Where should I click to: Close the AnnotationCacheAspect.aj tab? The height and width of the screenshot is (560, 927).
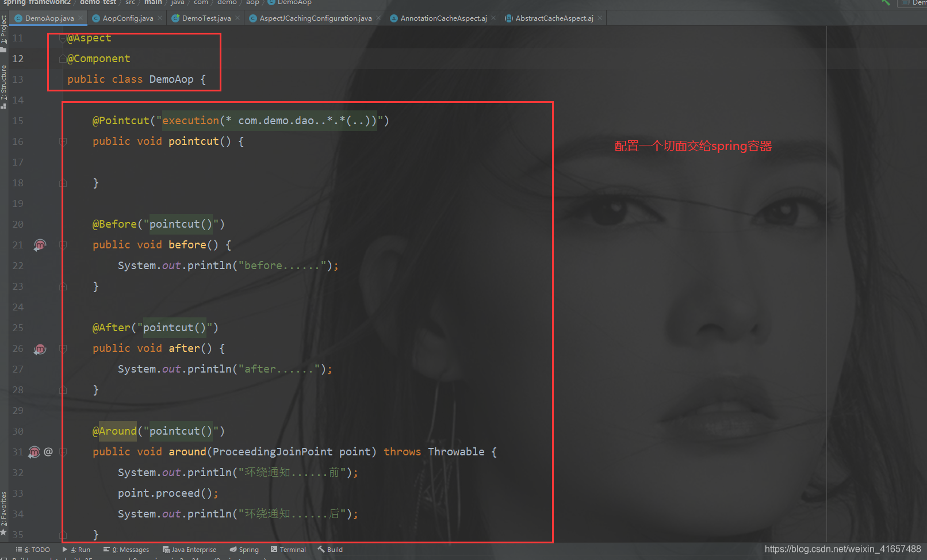(493, 18)
